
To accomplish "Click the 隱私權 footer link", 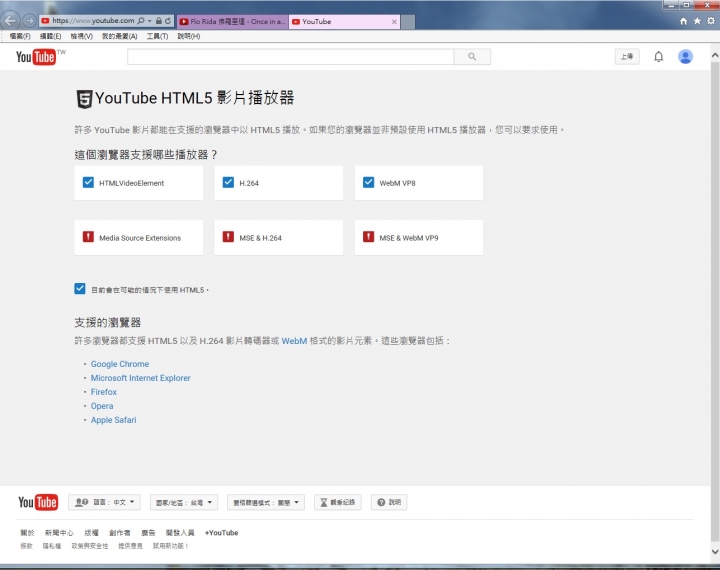I will (52, 546).
